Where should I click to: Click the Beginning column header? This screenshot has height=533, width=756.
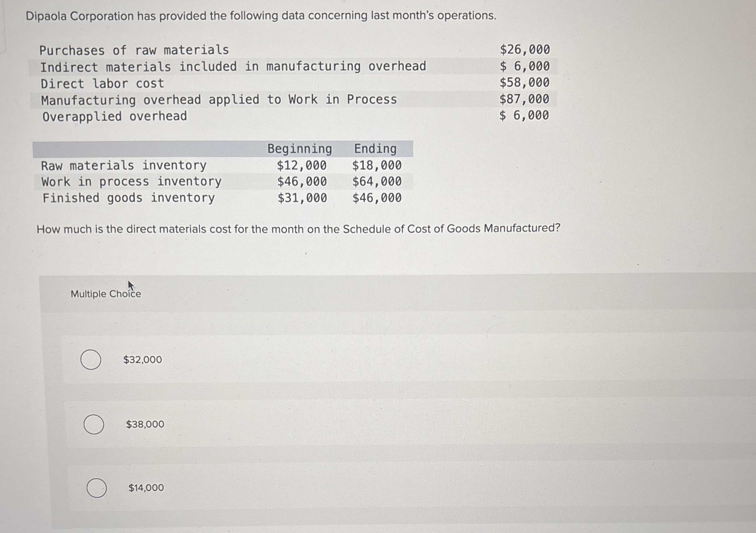point(300,149)
